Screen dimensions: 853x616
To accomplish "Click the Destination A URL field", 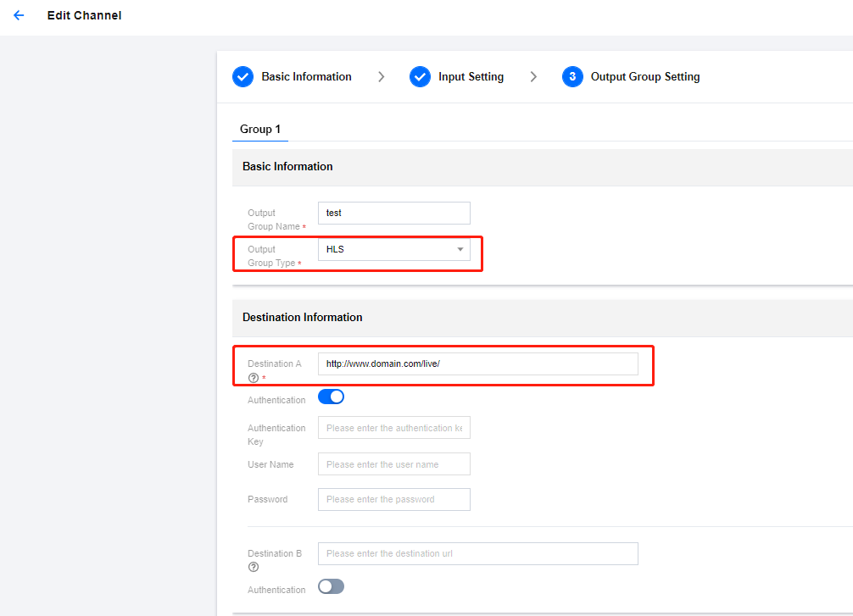I will 477,363.
